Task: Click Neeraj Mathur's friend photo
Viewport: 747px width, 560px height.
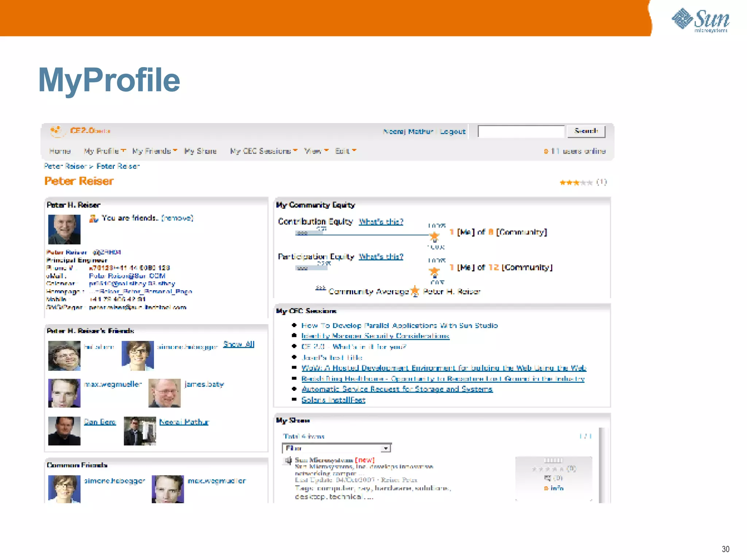Action: pos(140,431)
